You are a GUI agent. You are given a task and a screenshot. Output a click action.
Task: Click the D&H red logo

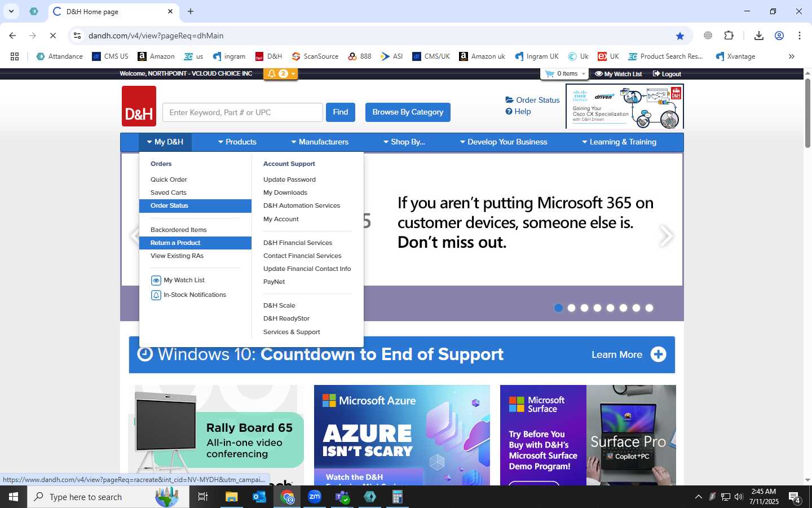[139, 106]
